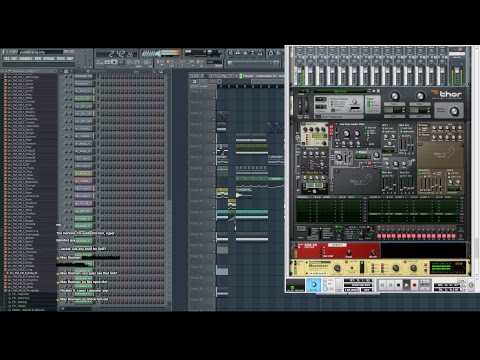This screenshot has width=480, height=360.
Task: Open the TOOLS menu in FL Studio
Action: (61, 59)
